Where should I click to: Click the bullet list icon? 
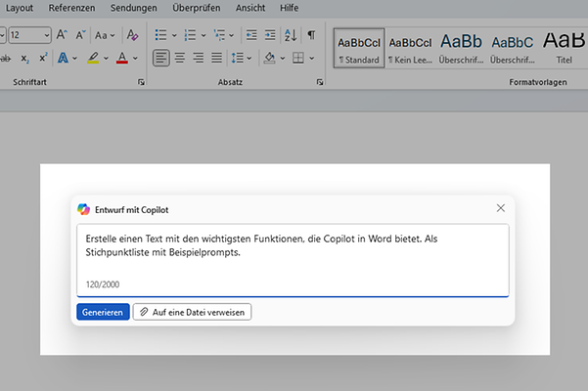[161, 35]
